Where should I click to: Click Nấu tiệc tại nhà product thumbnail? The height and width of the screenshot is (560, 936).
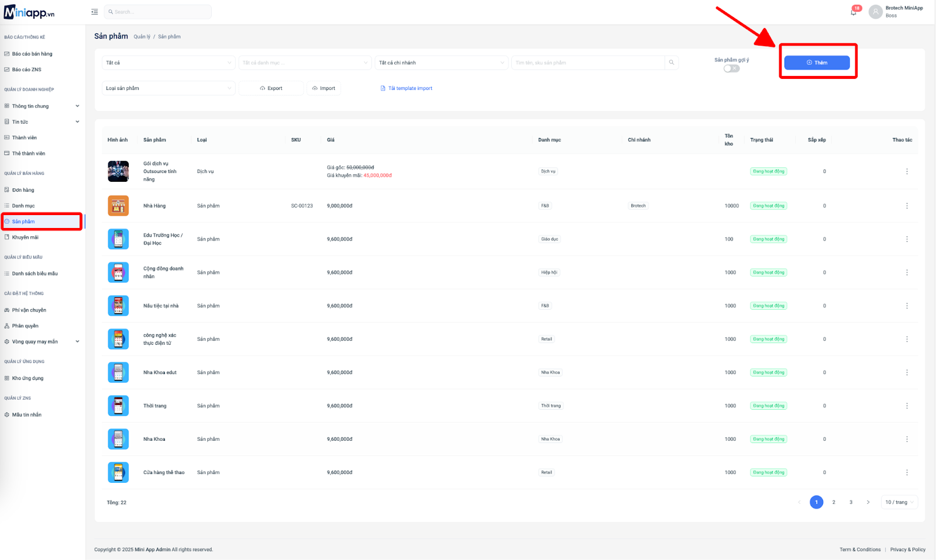pos(118,306)
